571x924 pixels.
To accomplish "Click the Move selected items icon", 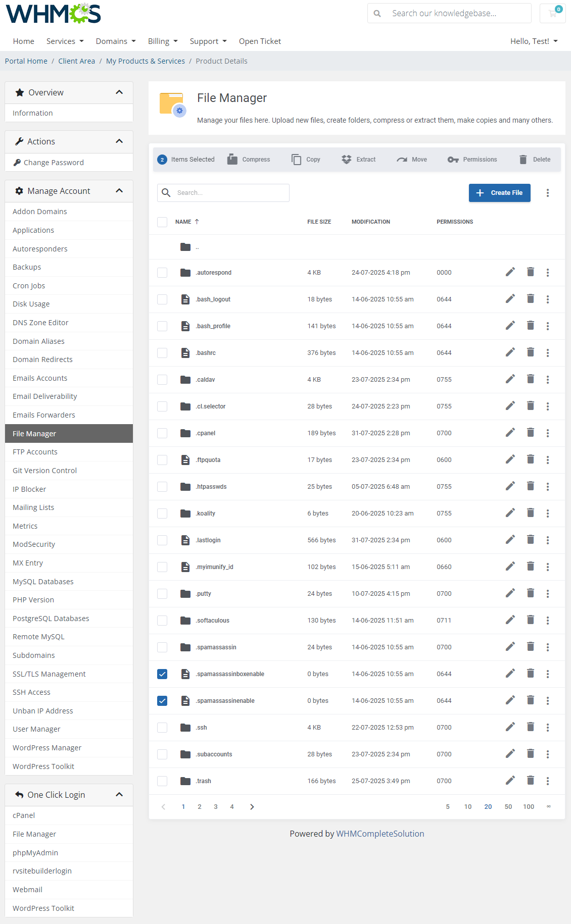I will [x=402, y=160].
